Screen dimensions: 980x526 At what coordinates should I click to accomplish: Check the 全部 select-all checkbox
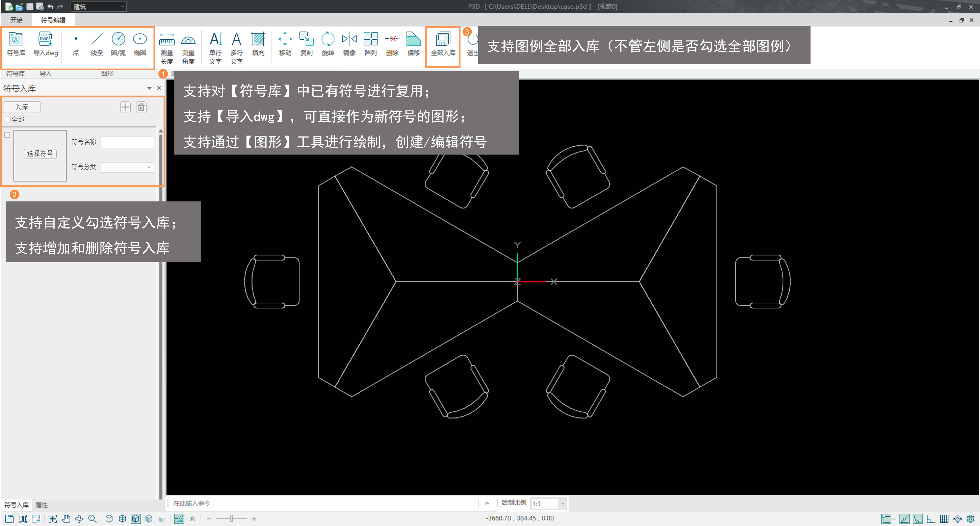pos(8,120)
